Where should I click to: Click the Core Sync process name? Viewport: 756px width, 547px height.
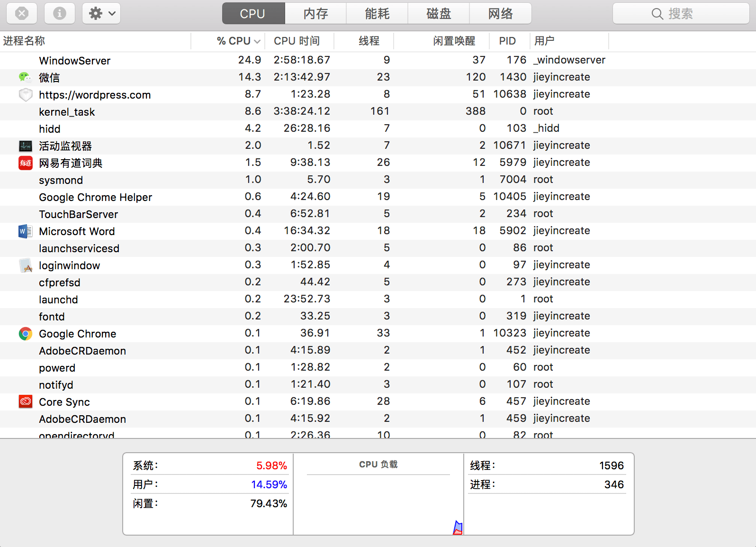[64, 402]
